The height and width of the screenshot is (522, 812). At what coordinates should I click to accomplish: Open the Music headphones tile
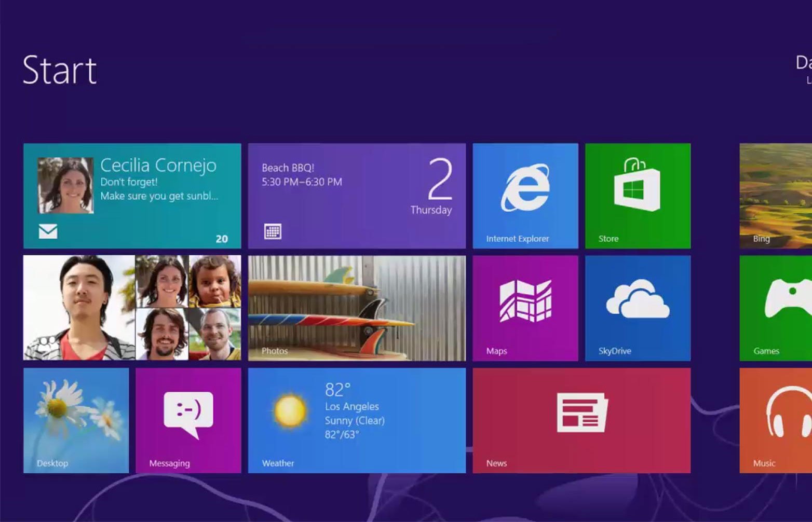776,420
